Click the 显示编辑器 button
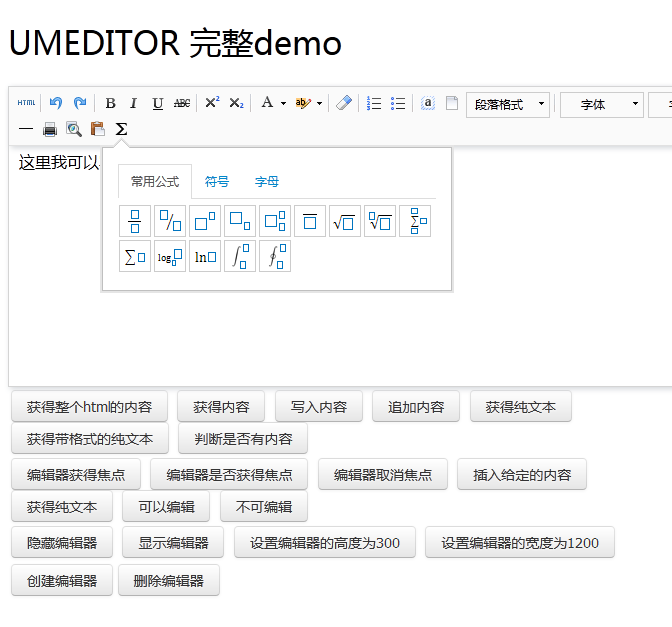This screenshot has width=672, height=627. point(173,543)
